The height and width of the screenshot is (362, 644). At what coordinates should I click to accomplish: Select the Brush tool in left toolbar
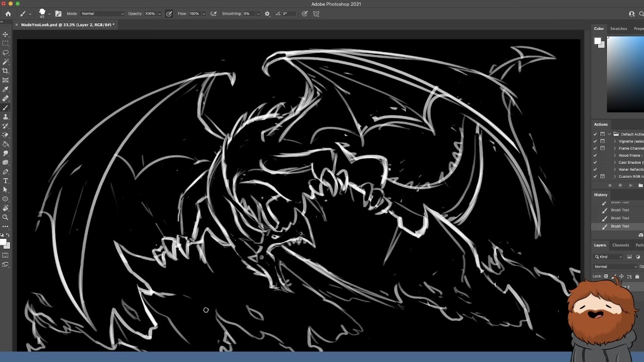tap(5, 108)
